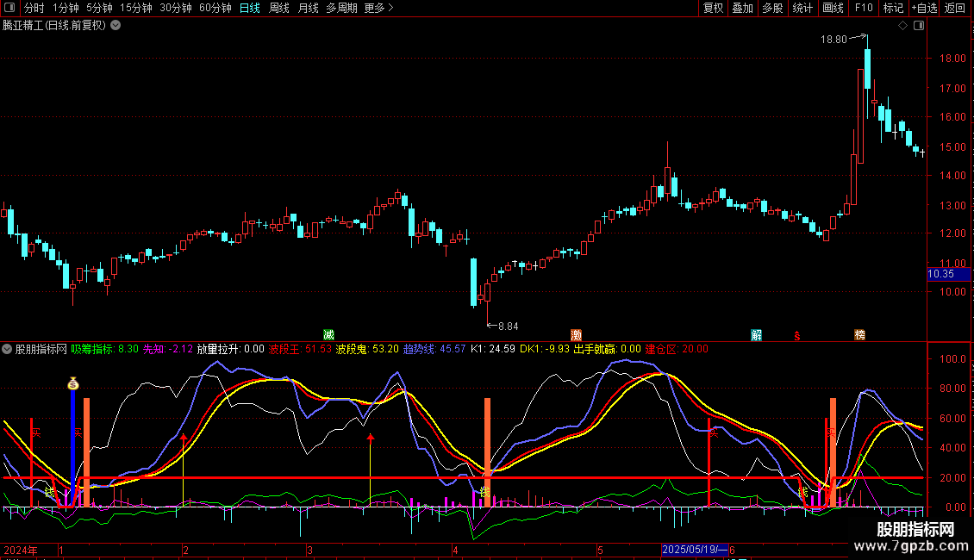Select the 周线 weekly chart tab
Image resolution: width=974 pixels, height=560 pixels.
coord(279,8)
